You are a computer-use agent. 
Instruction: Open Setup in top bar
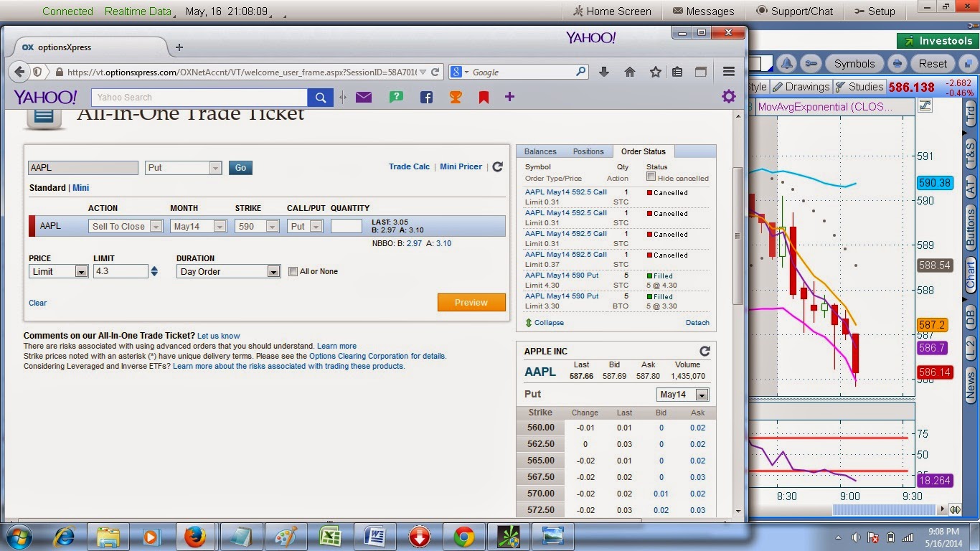[875, 11]
